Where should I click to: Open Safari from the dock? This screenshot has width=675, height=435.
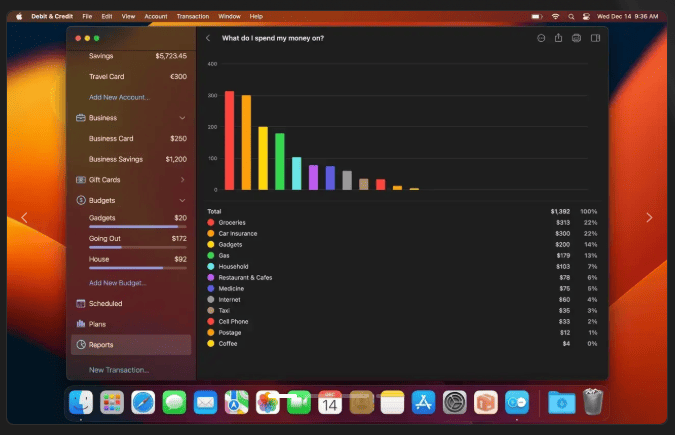143,402
